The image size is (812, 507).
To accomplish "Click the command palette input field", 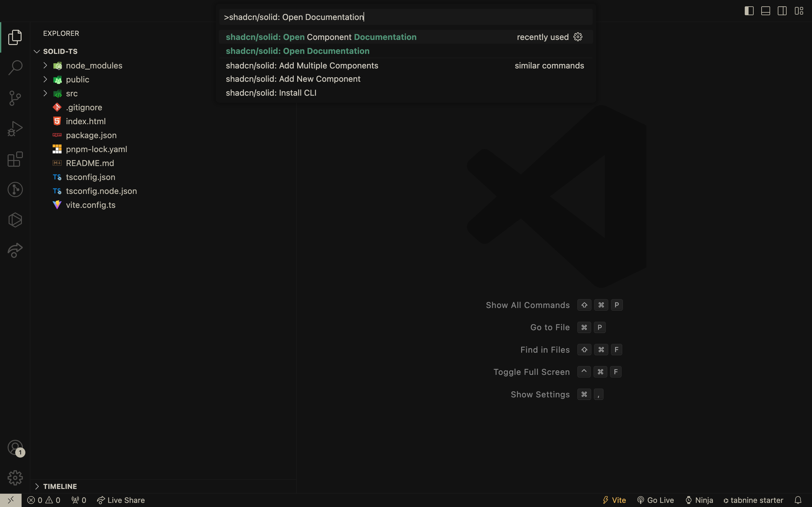I will [405, 17].
